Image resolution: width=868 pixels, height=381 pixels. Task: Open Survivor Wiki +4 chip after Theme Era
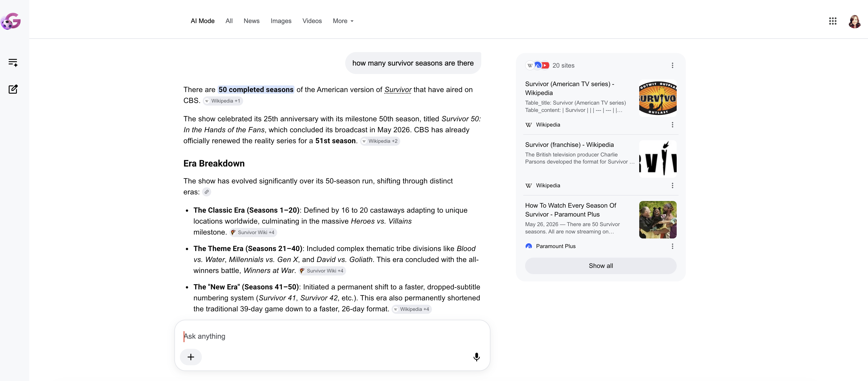tap(322, 271)
